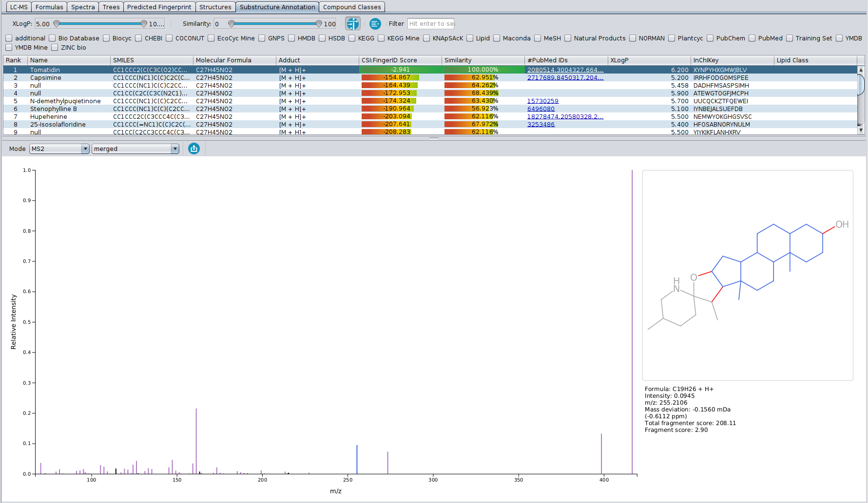This screenshot has height=503, width=868.
Task: Click the Filter text field
Action: point(431,23)
